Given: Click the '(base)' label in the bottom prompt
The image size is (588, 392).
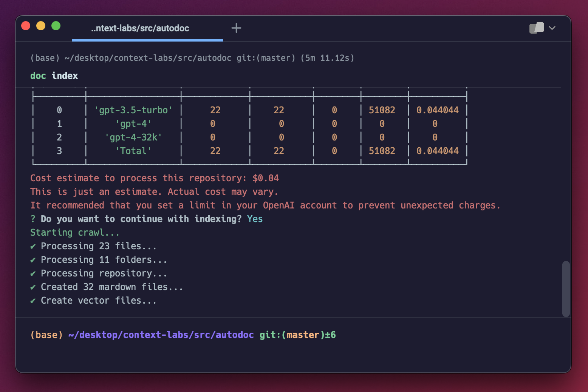Looking at the screenshot, I should point(46,335).
